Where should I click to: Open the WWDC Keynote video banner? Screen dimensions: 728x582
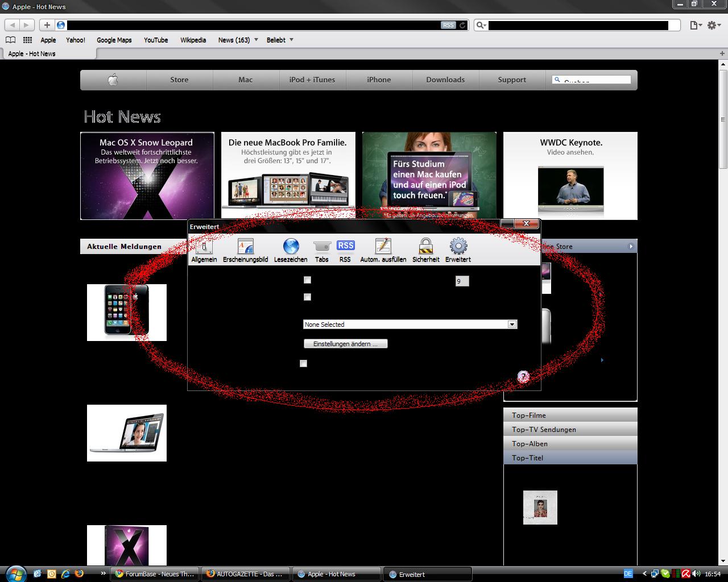click(570, 176)
